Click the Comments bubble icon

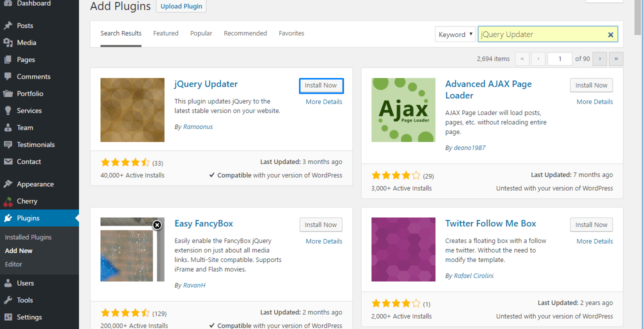coord(9,76)
